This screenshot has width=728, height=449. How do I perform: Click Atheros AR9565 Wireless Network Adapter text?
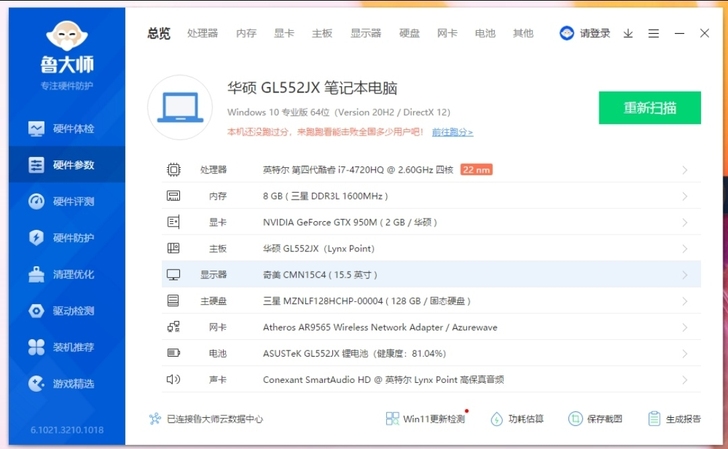[x=380, y=327]
